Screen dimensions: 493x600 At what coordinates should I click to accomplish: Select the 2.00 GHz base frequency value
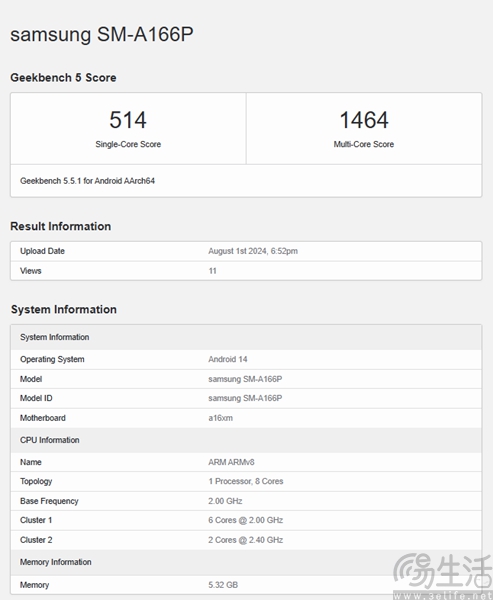click(225, 501)
